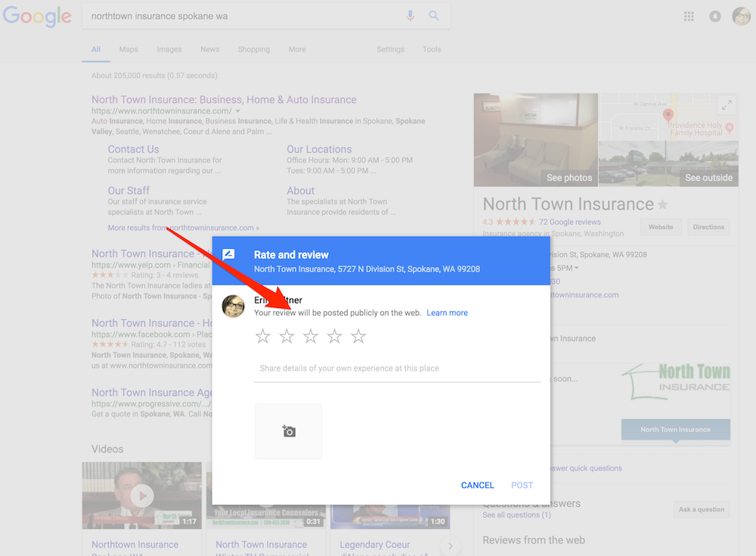
Task: Open the Our Locations sitelink
Action: pyautogui.click(x=319, y=149)
